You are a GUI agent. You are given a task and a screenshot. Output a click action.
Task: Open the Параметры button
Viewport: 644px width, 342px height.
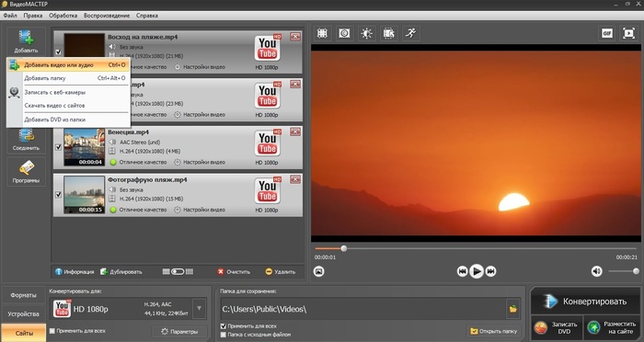tap(179, 331)
